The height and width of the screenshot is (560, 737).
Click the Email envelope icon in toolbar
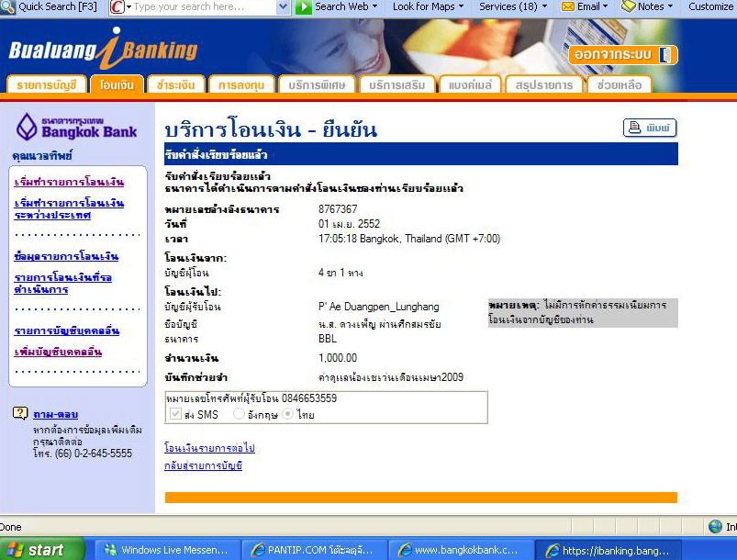tap(568, 6)
